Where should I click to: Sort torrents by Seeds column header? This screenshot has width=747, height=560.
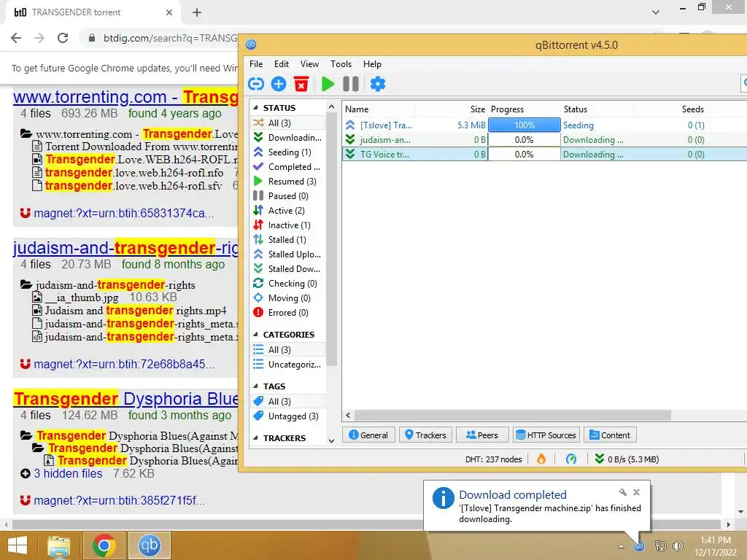(670, 109)
